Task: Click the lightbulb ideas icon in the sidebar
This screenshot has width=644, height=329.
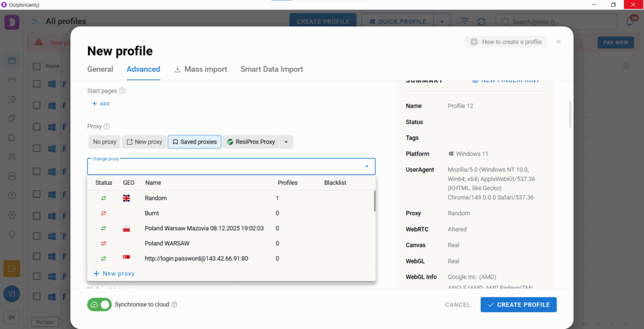Action: pyautogui.click(x=12, y=234)
